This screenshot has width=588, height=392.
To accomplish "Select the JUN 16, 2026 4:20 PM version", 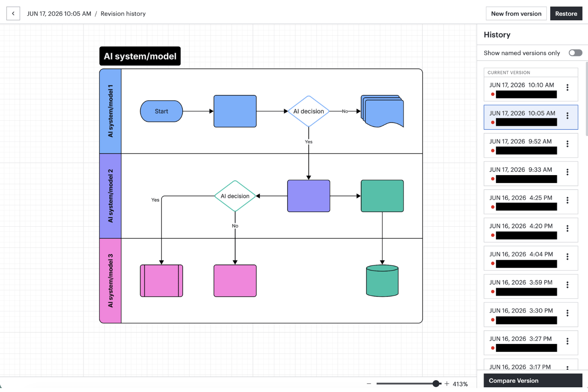I will [531, 230].
